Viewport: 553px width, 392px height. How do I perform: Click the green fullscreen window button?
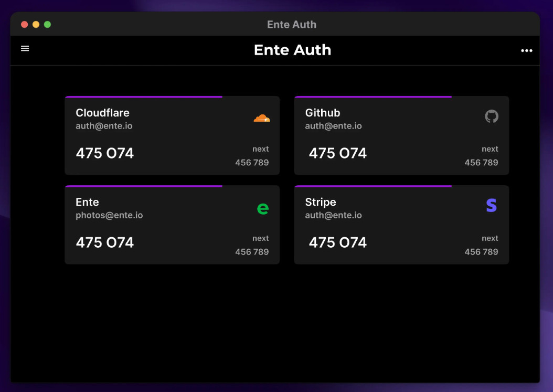coord(47,24)
